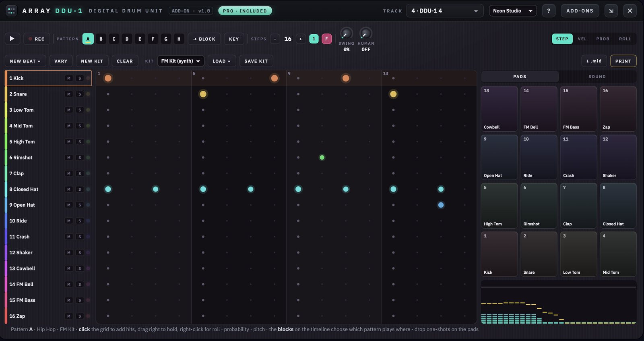Mute the Closed Hat track
The width and height of the screenshot is (644, 341).
(x=69, y=189)
